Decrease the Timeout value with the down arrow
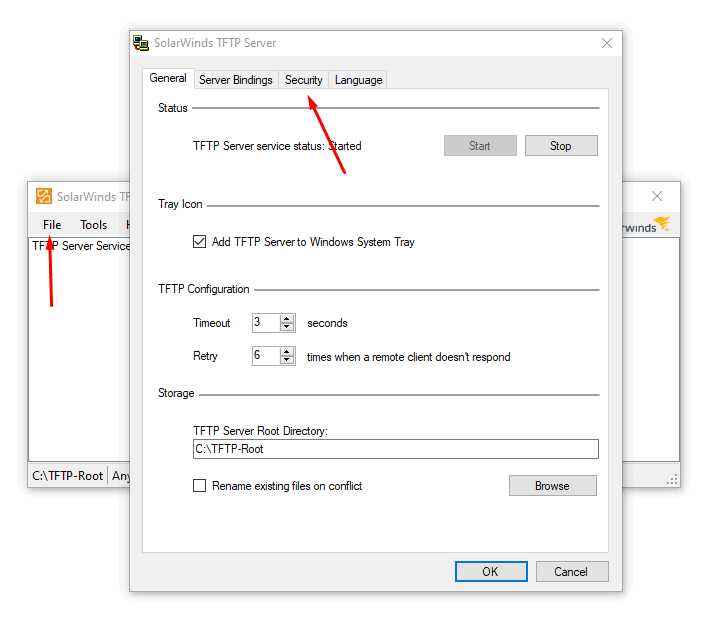Viewport: 704px width, 618px height. tap(286, 327)
